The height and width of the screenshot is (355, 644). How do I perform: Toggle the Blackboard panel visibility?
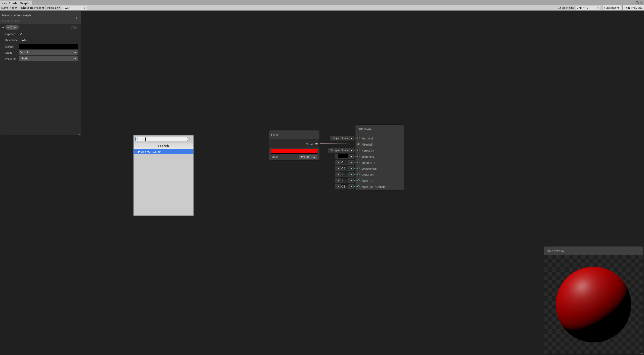pos(611,8)
